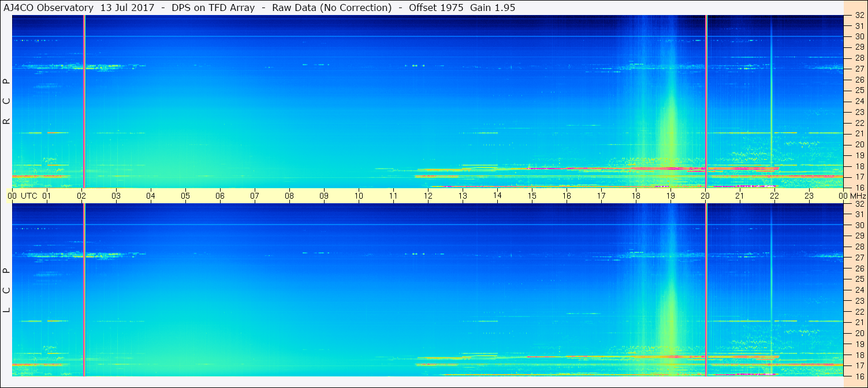
Task: Pick hour label '13' on the UTC axis
Action: click(463, 196)
